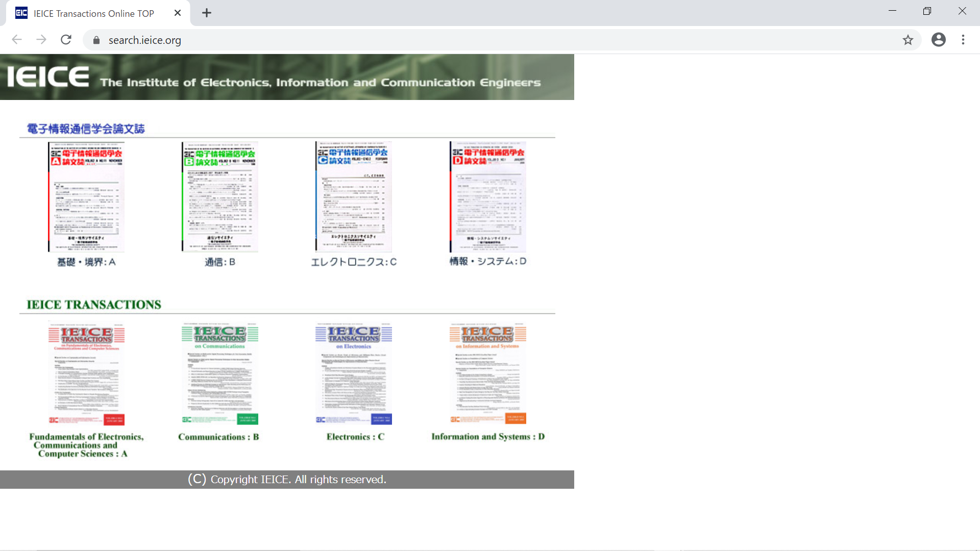This screenshot has height=551, width=980.
Task: Click Fundamentals of Electronics : A link
Action: (x=86, y=445)
